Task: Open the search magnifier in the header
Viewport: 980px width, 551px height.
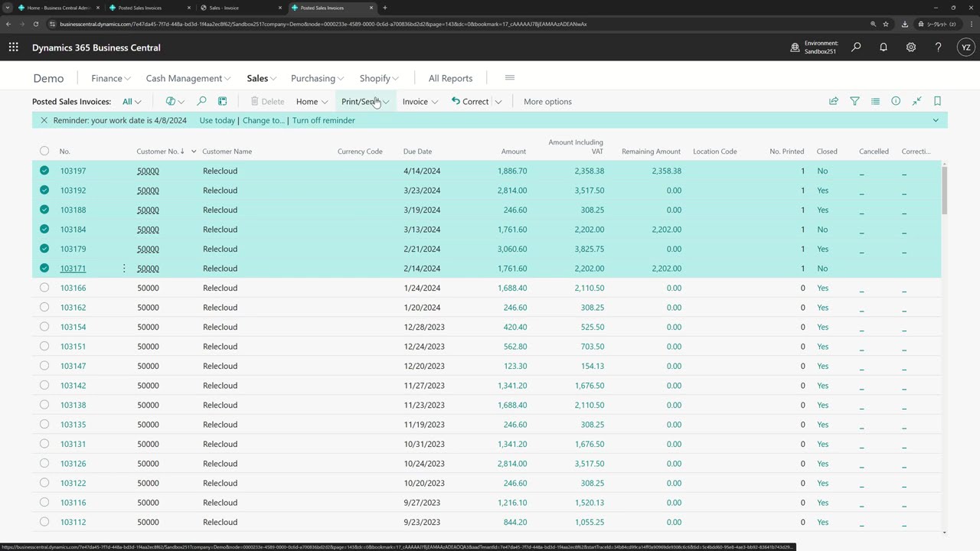Action: [856, 47]
